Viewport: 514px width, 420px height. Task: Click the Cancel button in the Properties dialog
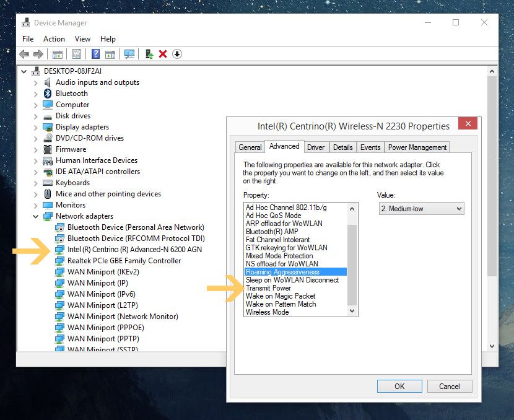click(449, 386)
